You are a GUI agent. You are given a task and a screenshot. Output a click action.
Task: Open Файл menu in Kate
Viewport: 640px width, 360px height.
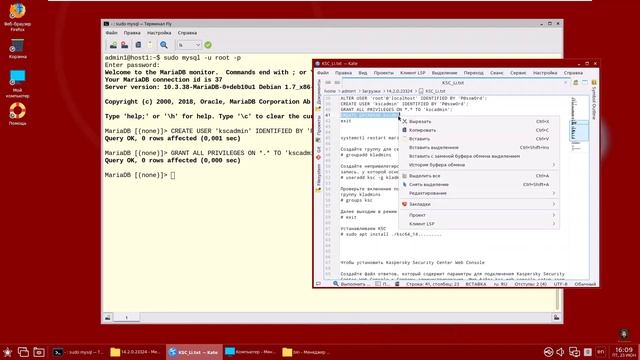tap(323, 73)
